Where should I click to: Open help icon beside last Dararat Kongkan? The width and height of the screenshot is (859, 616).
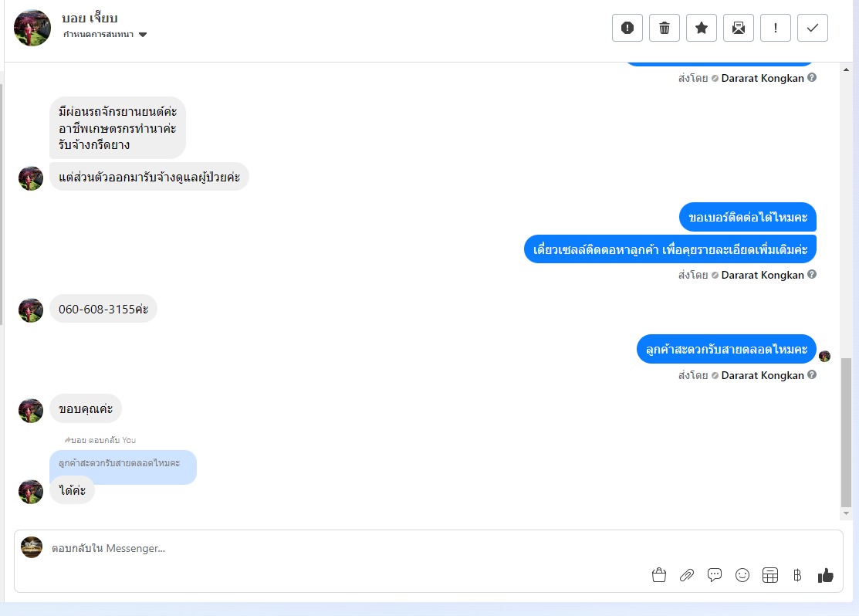click(812, 375)
